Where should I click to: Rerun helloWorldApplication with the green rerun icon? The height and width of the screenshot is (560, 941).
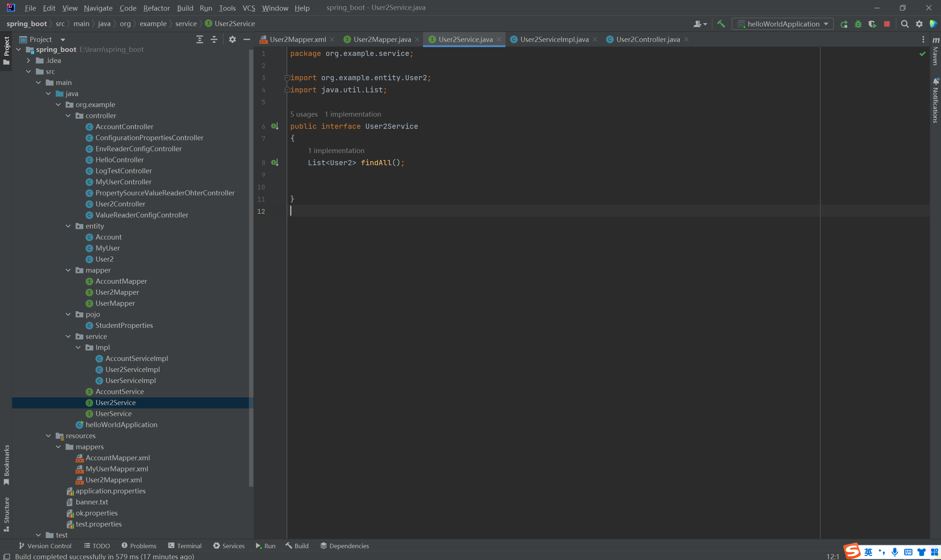[x=844, y=24]
